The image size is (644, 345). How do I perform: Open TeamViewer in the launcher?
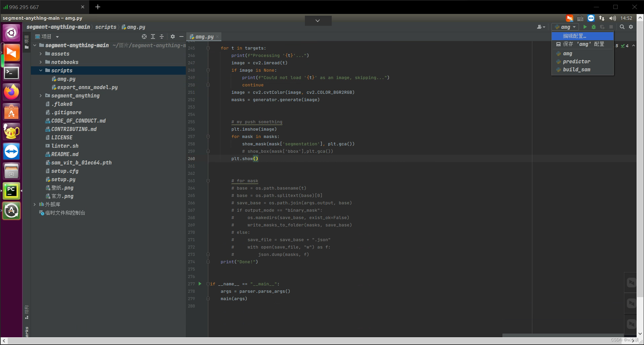[11, 151]
